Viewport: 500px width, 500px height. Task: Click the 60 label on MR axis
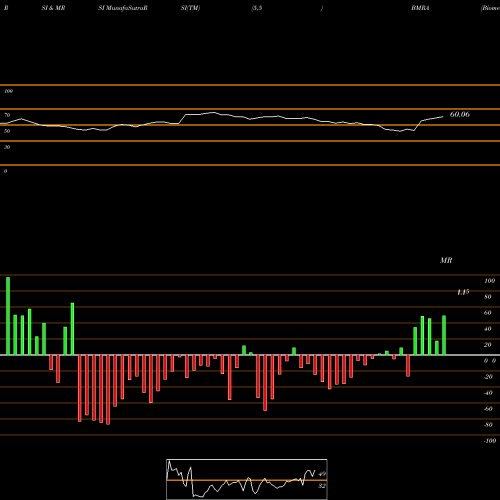(x=488, y=313)
